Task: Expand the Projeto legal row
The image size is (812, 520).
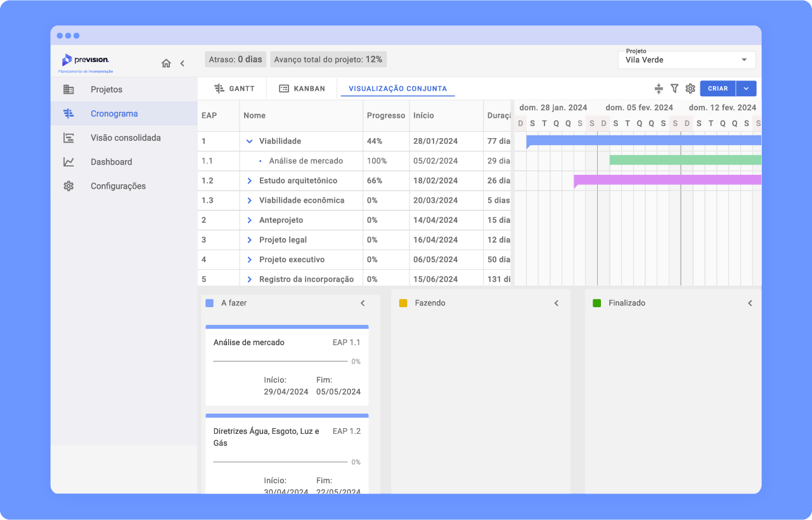Action: [x=250, y=239]
